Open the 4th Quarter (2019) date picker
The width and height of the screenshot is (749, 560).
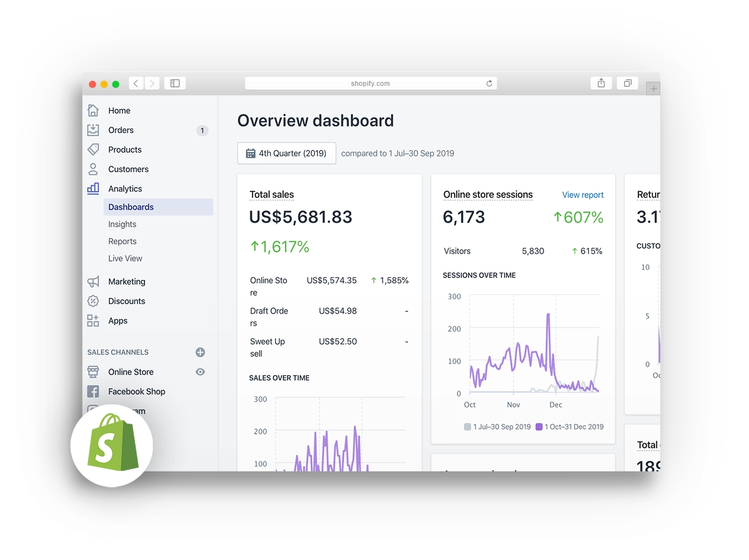click(x=287, y=153)
